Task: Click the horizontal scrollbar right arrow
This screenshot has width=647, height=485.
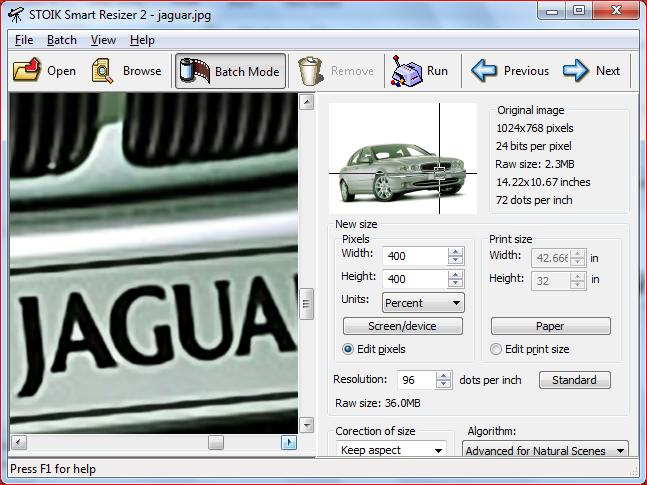Action: coord(289,442)
